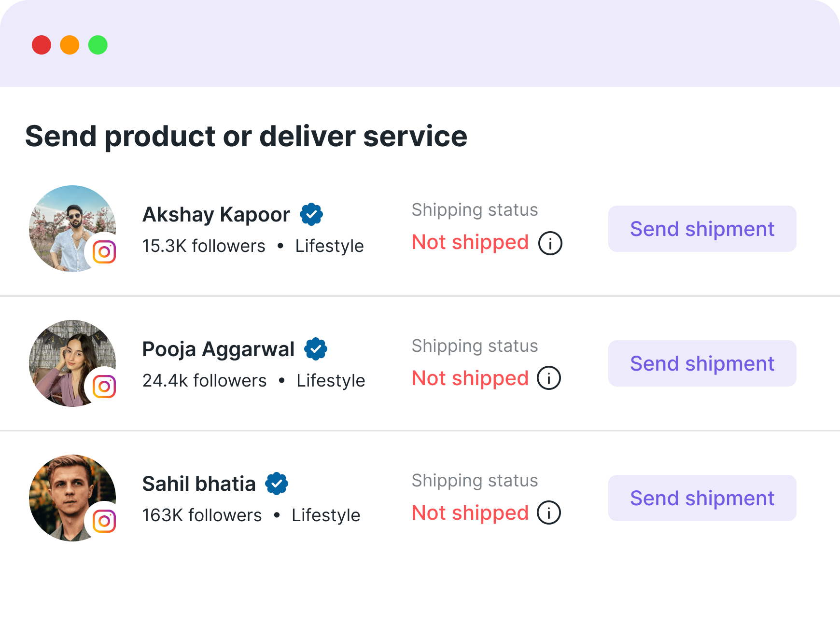Select the name Pooja Aggarwal
The height and width of the screenshot is (637, 840).
pos(218,348)
